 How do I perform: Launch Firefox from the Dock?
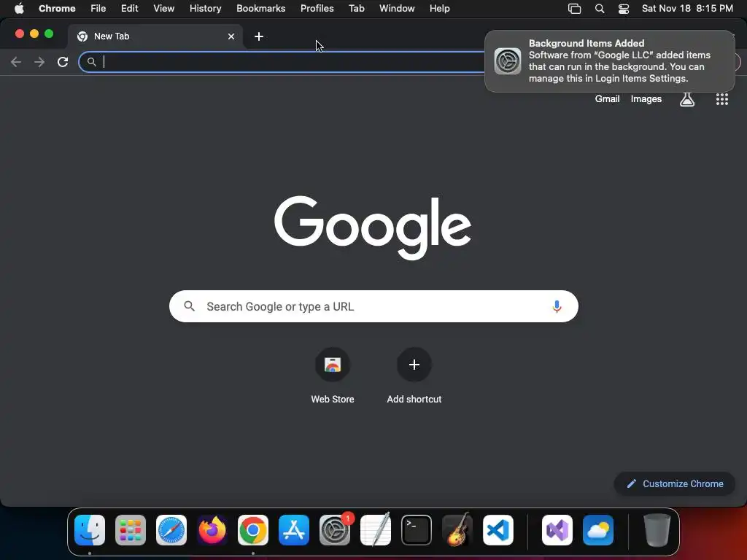212,530
